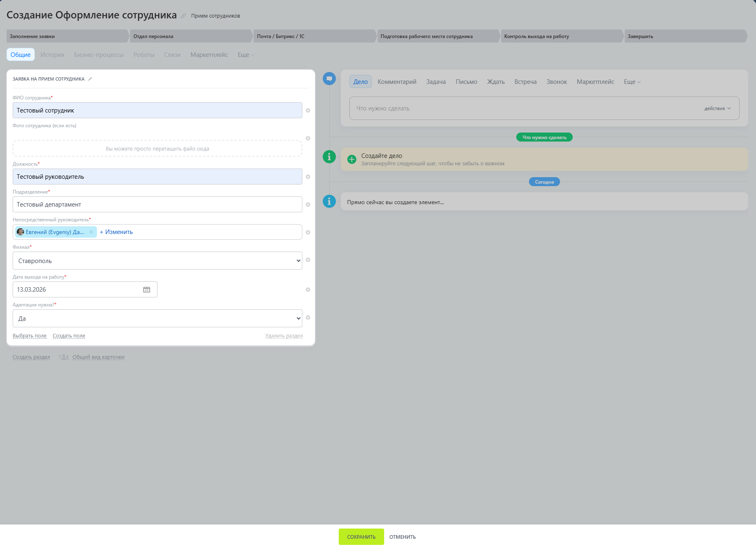Open gear settings for Фото сотрудника field

point(308,138)
